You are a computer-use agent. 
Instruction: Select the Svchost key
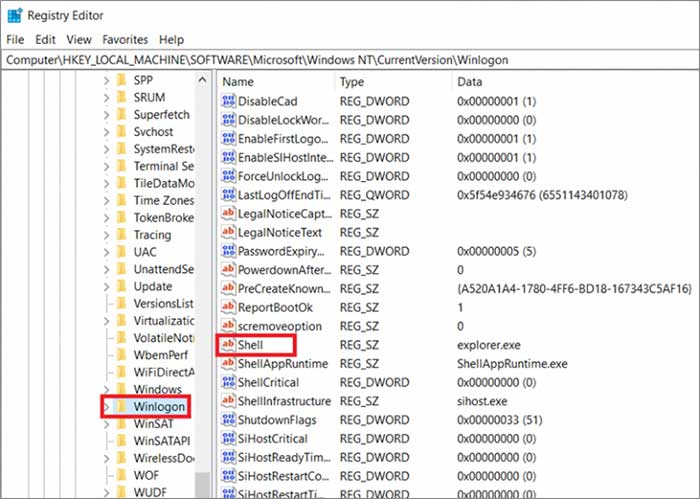[x=153, y=132]
